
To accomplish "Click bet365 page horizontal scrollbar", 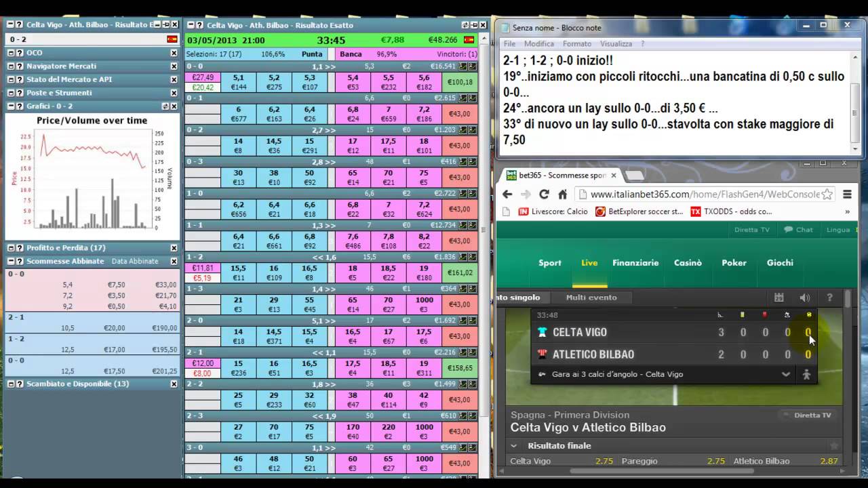I will 661,471.
